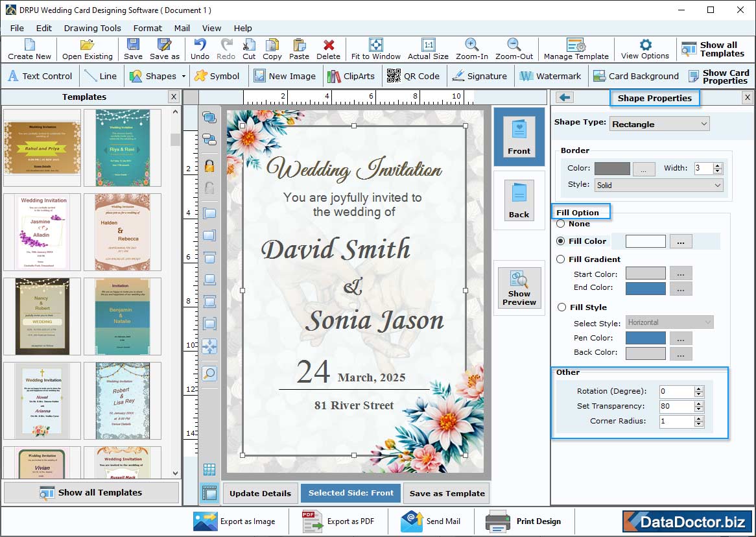Screen dimensions: 756x537
Task: Open the Mail menu
Action: click(182, 28)
